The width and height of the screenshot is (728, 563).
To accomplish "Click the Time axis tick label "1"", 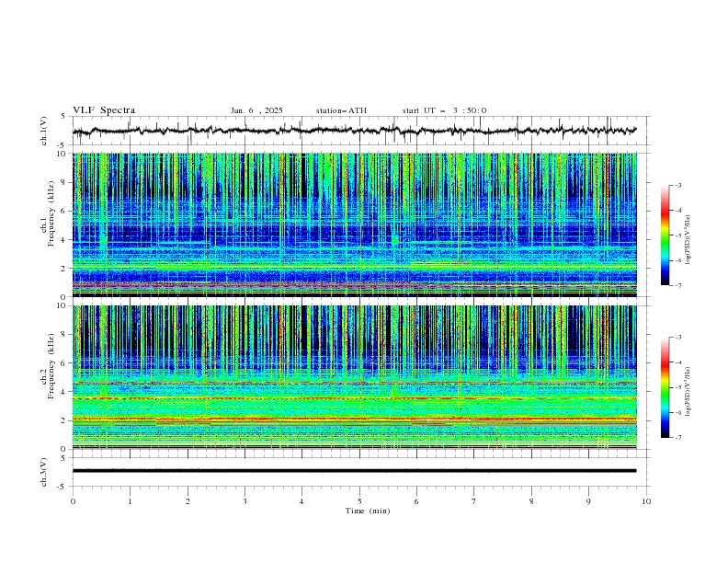I will (130, 501).
